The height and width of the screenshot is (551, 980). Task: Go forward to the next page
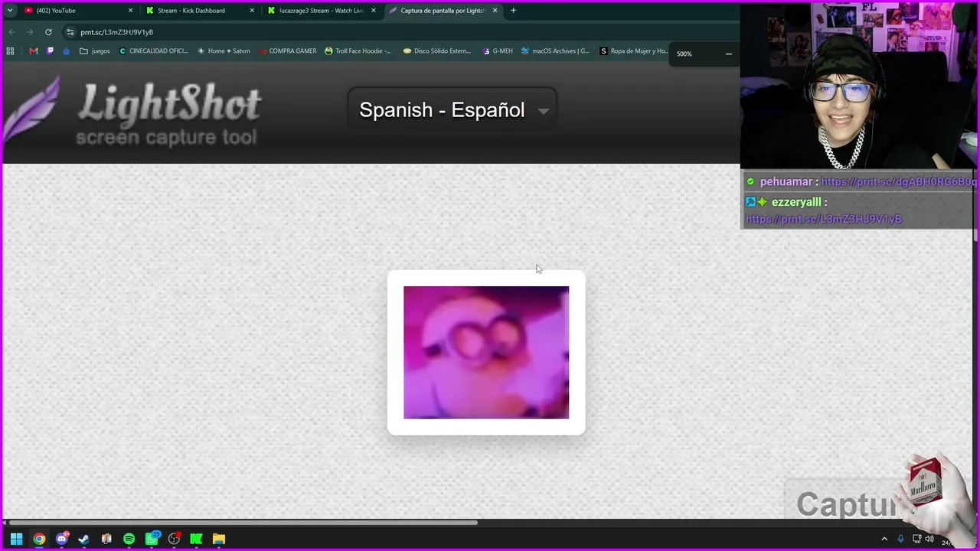(30, 32)
